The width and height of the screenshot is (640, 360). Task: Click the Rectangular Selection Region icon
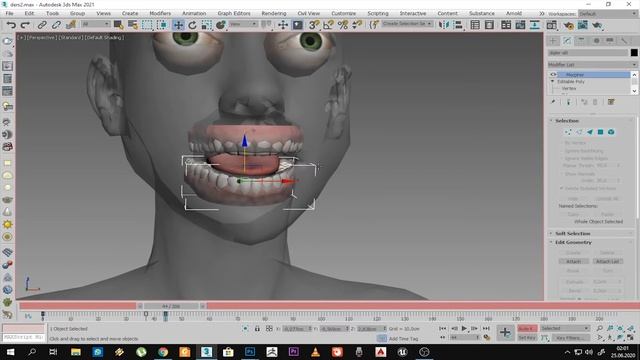pyautogui.click(x=147, y=25)
